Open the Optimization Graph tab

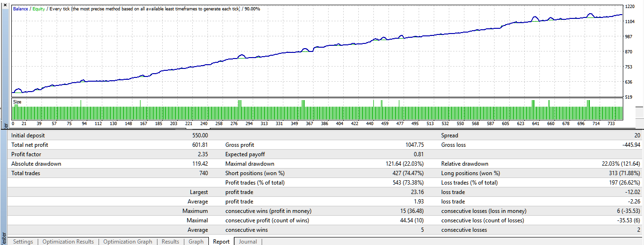[127, 241]
